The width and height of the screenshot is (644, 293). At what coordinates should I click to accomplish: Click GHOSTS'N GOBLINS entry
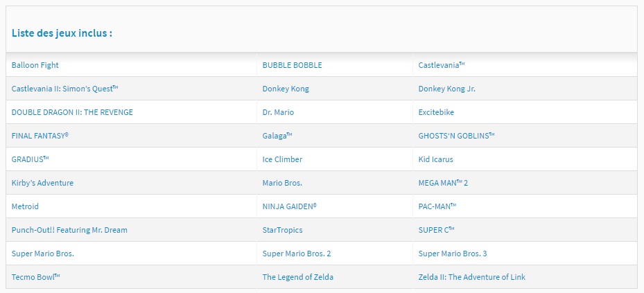pos(456,136)
